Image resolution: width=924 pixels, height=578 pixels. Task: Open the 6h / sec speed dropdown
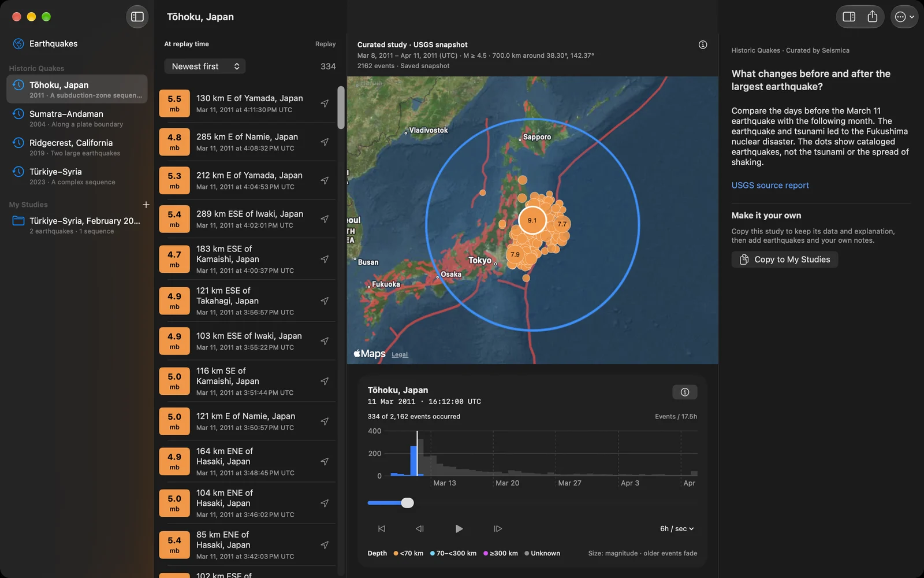click(677, 529)
